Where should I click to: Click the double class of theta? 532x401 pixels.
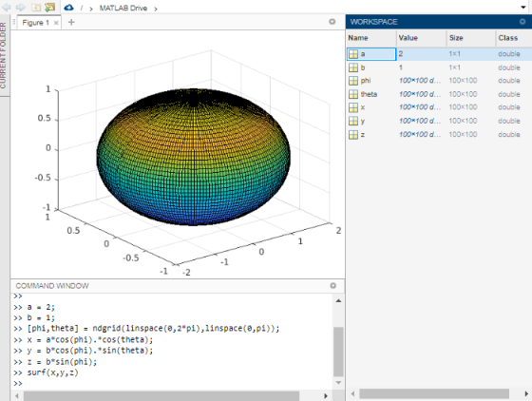tap(509, 94)
